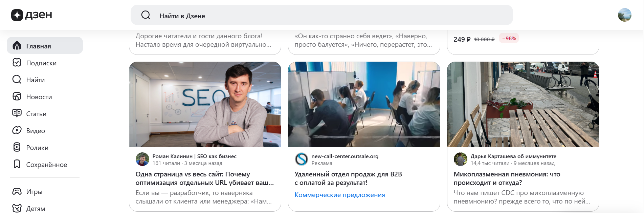Open the user profile avatar
Viewport: 644px width, 213px height.
(x=624, y=15)
